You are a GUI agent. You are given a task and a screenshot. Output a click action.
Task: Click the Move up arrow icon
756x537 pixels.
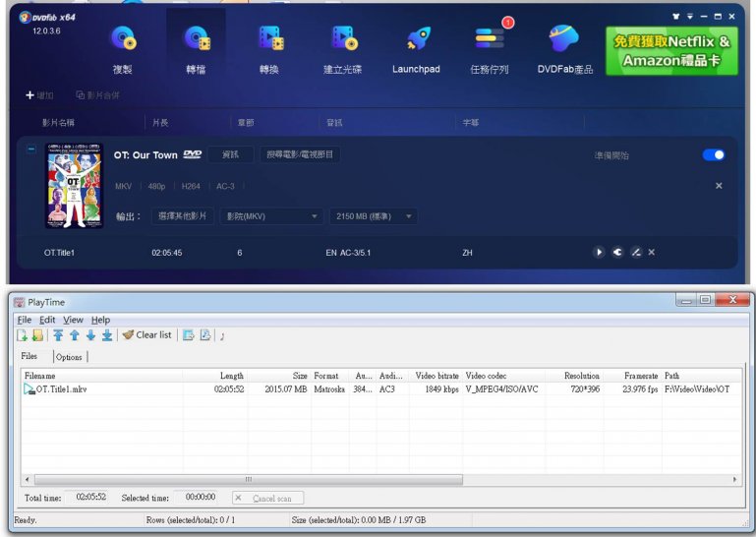pos(75,334)
